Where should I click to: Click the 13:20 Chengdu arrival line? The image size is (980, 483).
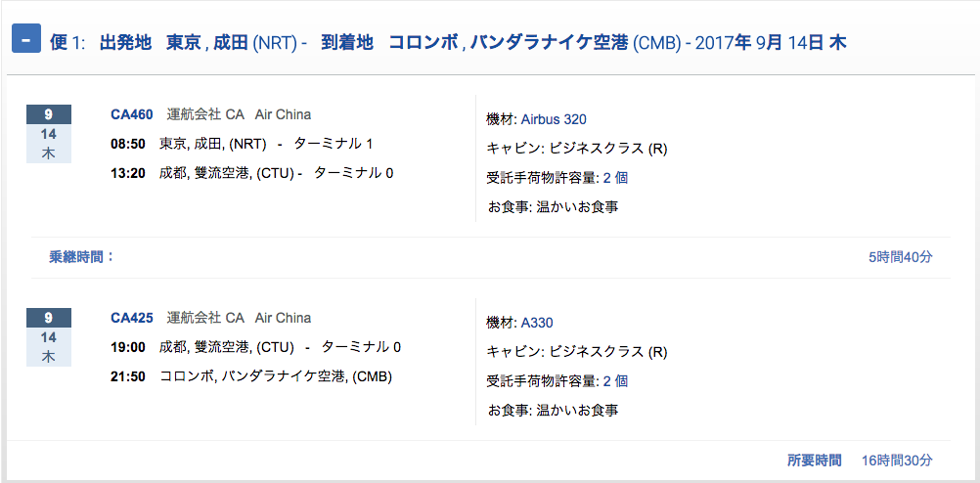251,173
